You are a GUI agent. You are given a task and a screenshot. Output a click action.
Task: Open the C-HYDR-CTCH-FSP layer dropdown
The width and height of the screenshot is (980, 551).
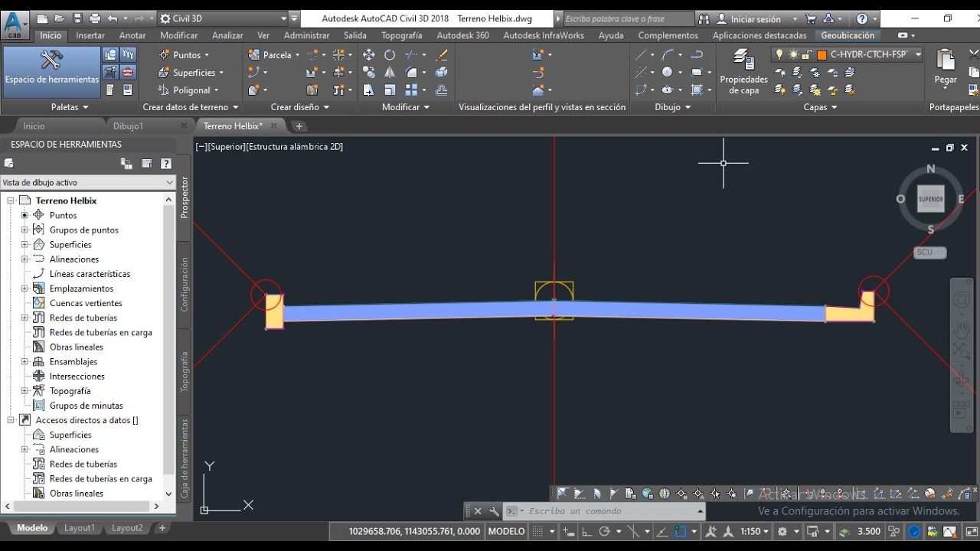tap(918, 54)
